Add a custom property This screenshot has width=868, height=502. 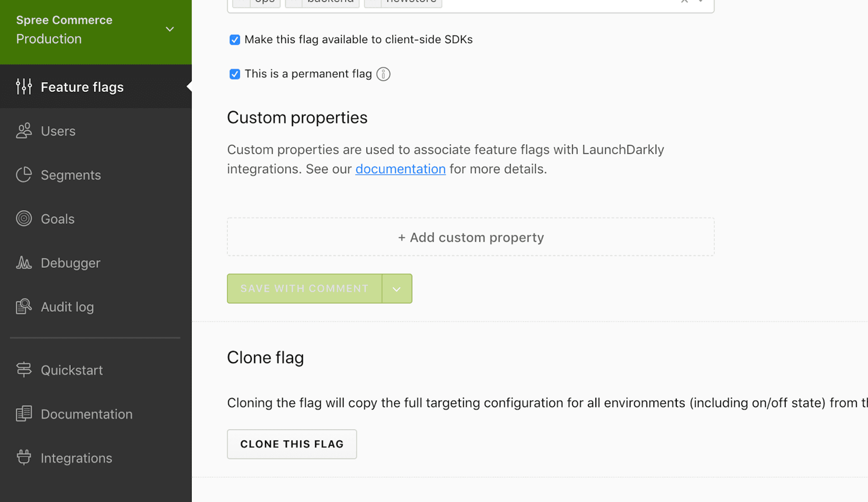(470, 237)
